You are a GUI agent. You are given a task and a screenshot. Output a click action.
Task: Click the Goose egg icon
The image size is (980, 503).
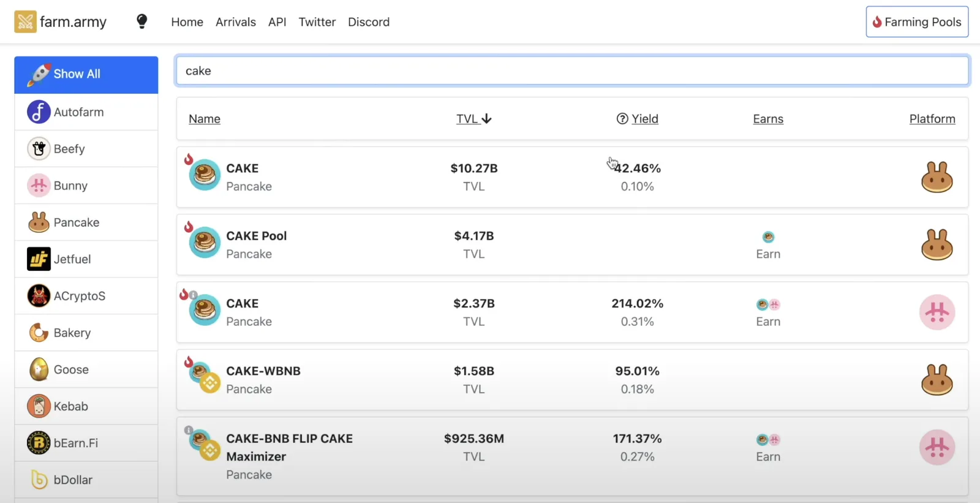tap(39, 369)
